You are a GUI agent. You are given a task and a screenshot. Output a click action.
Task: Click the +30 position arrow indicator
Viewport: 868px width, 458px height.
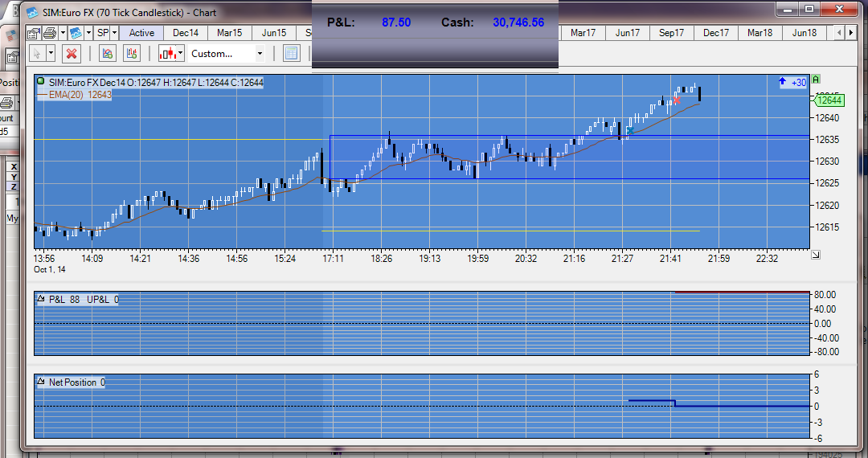[792, 83]
